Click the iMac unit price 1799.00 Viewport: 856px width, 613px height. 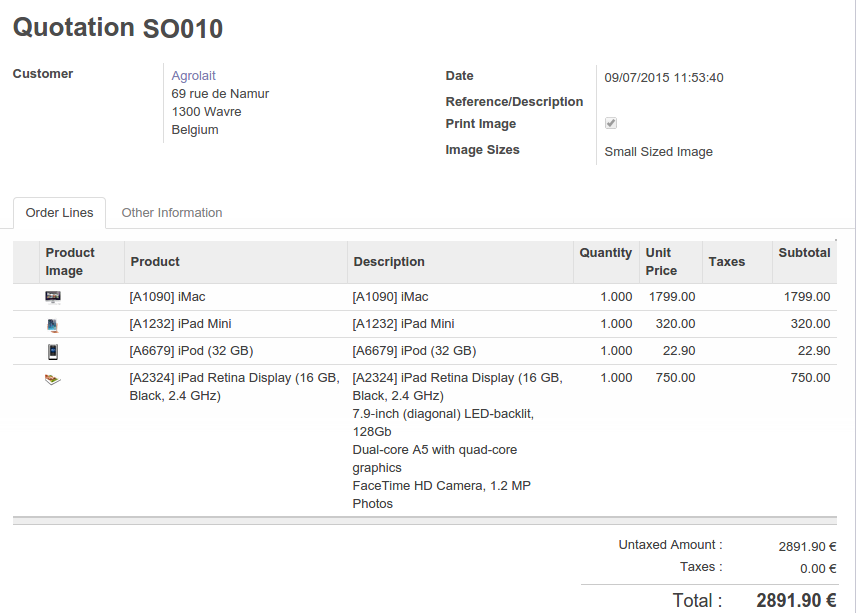click(x=672, y=297)
